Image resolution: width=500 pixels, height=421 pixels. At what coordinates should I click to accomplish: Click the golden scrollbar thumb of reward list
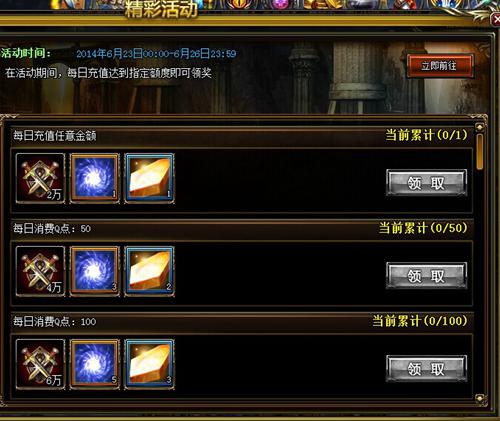click(480, 152)
